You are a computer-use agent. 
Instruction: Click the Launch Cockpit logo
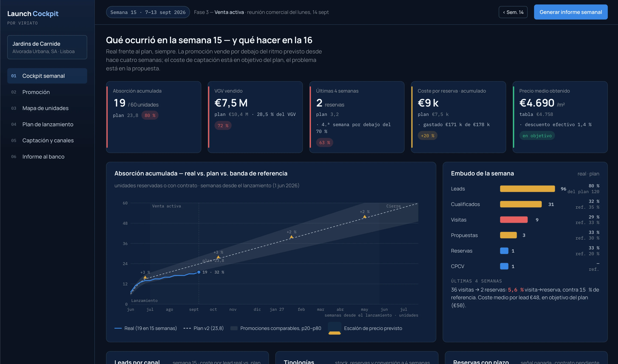pyautogui.click(x=33, y=13)
